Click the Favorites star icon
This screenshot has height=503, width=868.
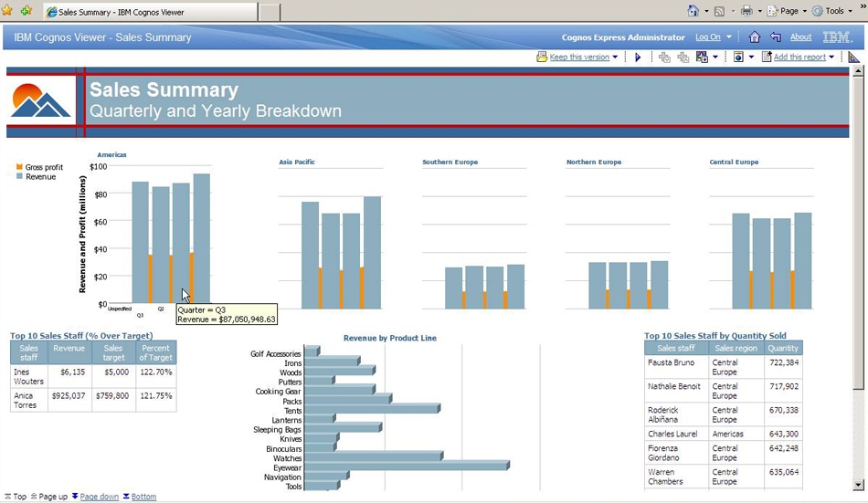click(x=7, y=10)
